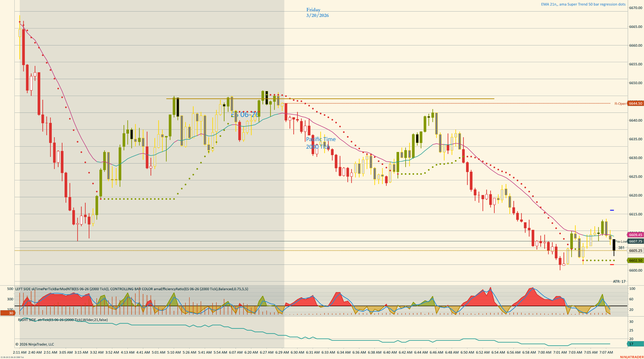The image size is (644, 359).
Task: Select the 60 label on efficiency ratio axis
Action: 631,299
